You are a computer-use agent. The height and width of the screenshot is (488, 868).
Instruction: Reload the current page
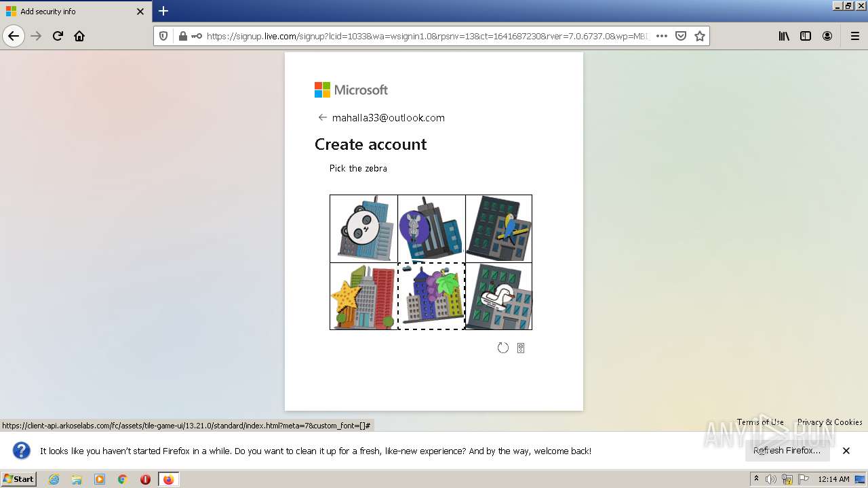pyautogui.click(x=58, y=36)
